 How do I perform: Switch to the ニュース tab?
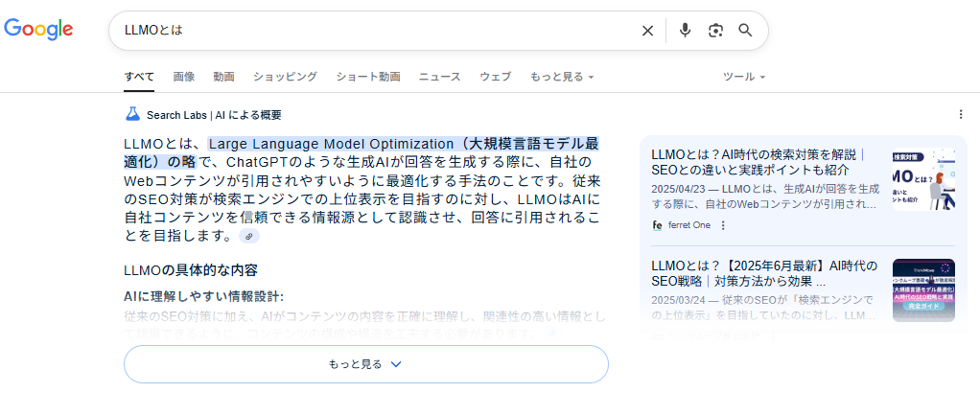[x=440, y=77]
